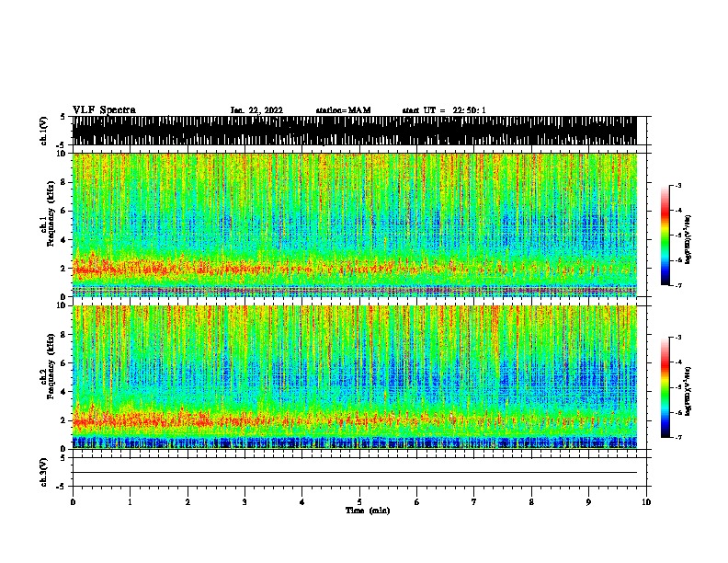728x563 pixels.
Task: Click time axis tick label "8"
Action: pyautogui.click(x=531, y=502)
